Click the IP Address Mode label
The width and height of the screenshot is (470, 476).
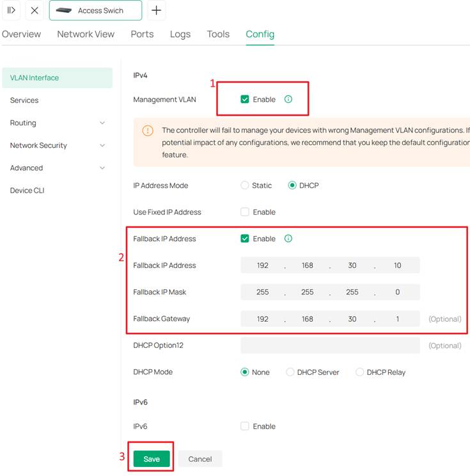pyautogui.click(x=161, y=186)
